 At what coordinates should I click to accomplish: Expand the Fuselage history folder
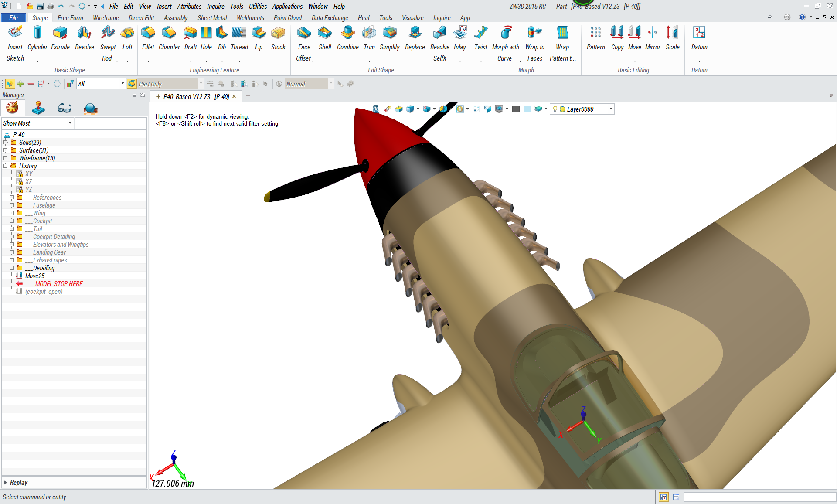click(12, 205)
